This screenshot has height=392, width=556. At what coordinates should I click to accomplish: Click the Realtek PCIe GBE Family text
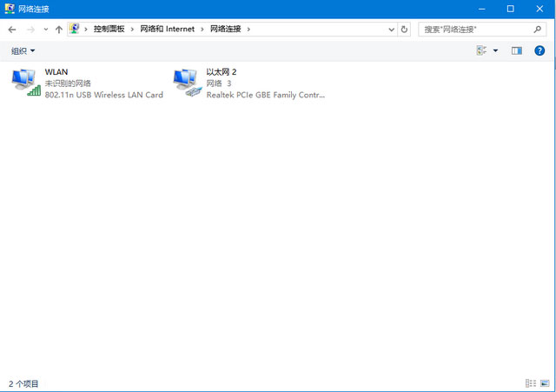point(266,95)
